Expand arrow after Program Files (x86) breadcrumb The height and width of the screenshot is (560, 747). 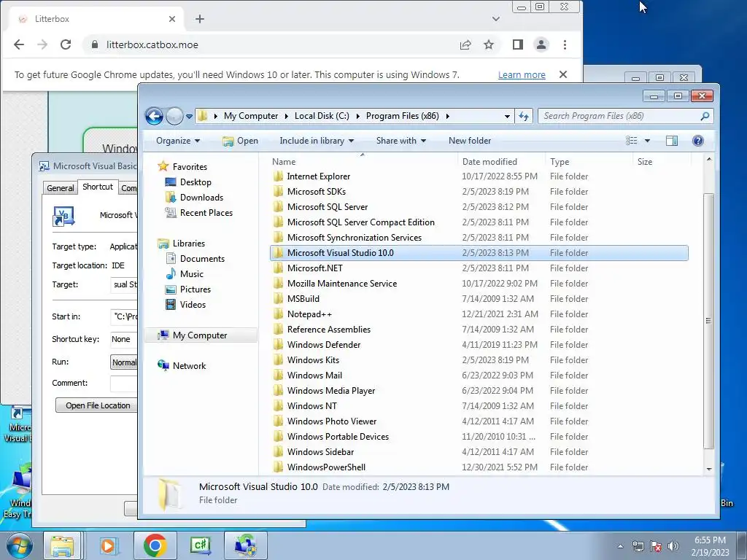pos(447,116)
